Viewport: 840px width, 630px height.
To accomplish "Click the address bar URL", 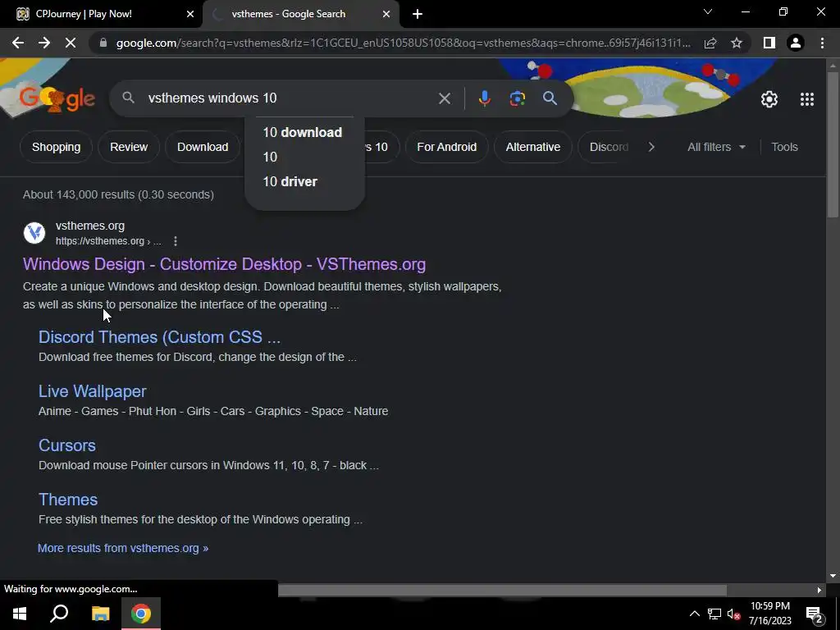I will click(x=403, y=43).
